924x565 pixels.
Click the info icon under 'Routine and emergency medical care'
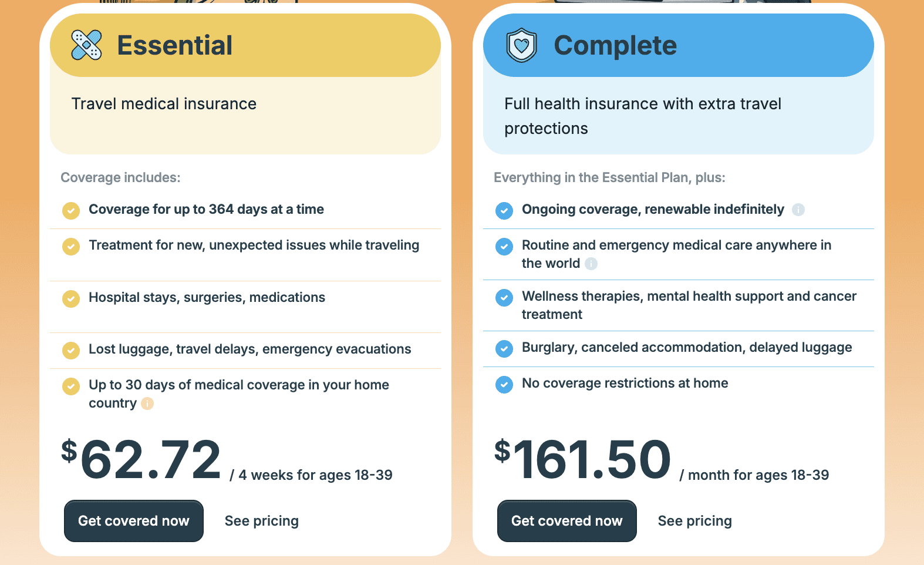(591, 264)
